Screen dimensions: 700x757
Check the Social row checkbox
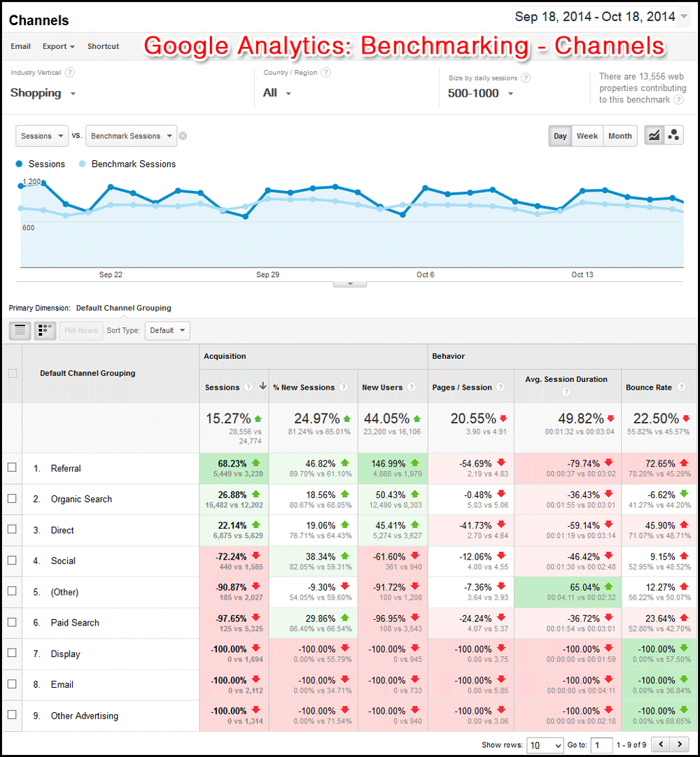pos(12,560)
